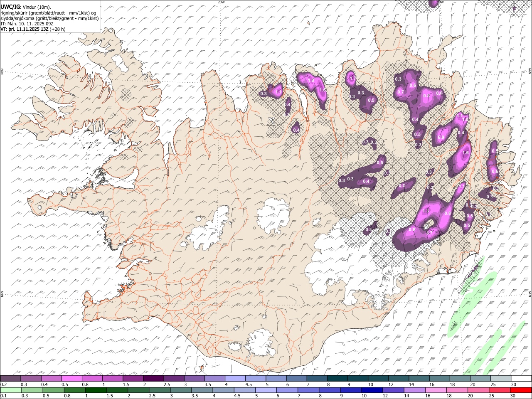Click the valid time 'VT: þri. 11.11.2025 13Z'
Image resolution: width=532 pixels, height=399 pixels.
(24, 29)
